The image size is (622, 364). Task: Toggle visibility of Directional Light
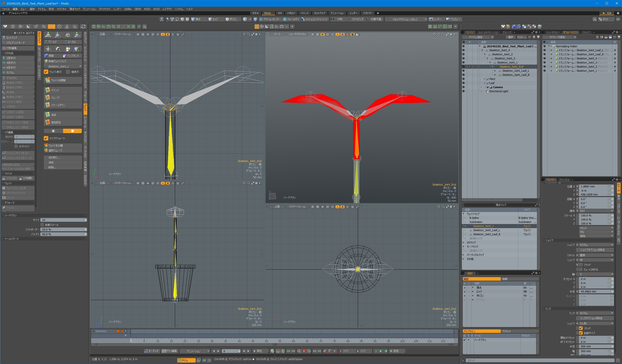pos(463,91)
